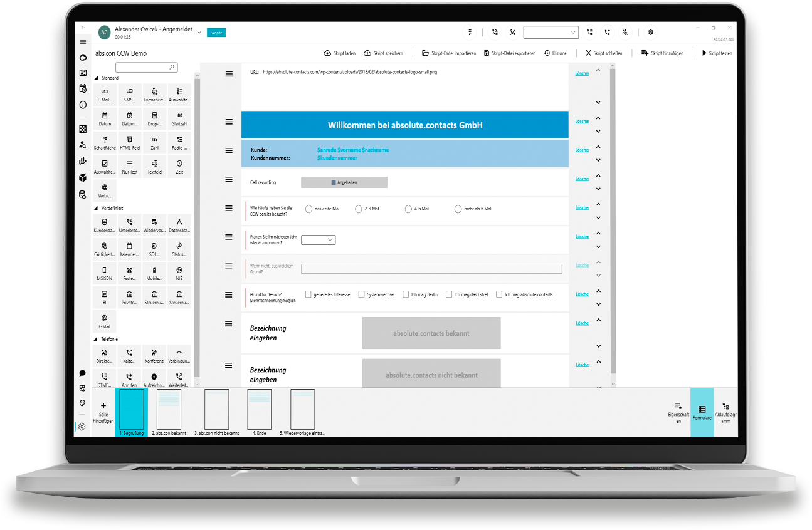Open the dial pad in the call bar
Screen dimensions: 812x530
pyautogui.click(x=469, y=32)
